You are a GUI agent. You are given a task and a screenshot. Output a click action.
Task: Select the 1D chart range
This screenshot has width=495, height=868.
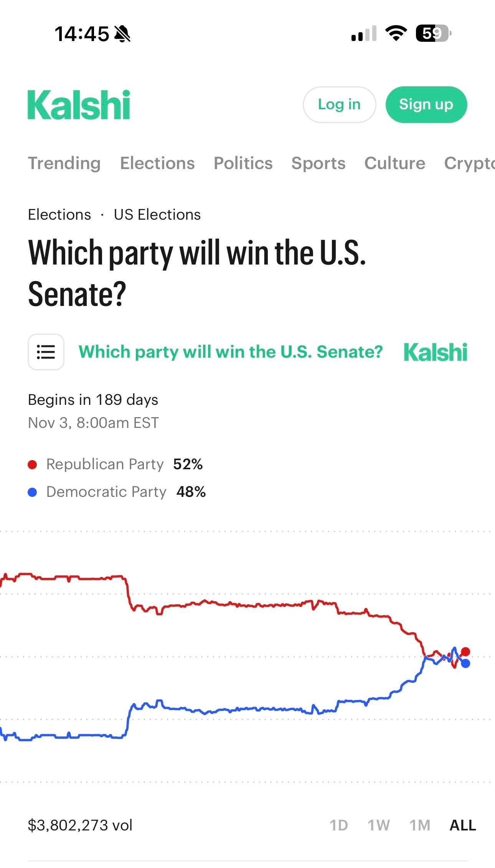pos(339,825)
